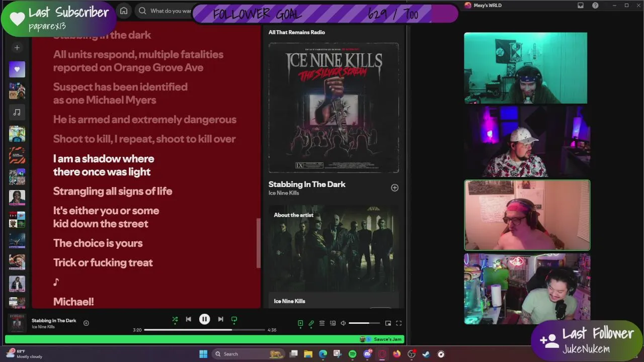644x362 pixels.
Task: Open the miniplayer
Action: (x=388, y=323)
